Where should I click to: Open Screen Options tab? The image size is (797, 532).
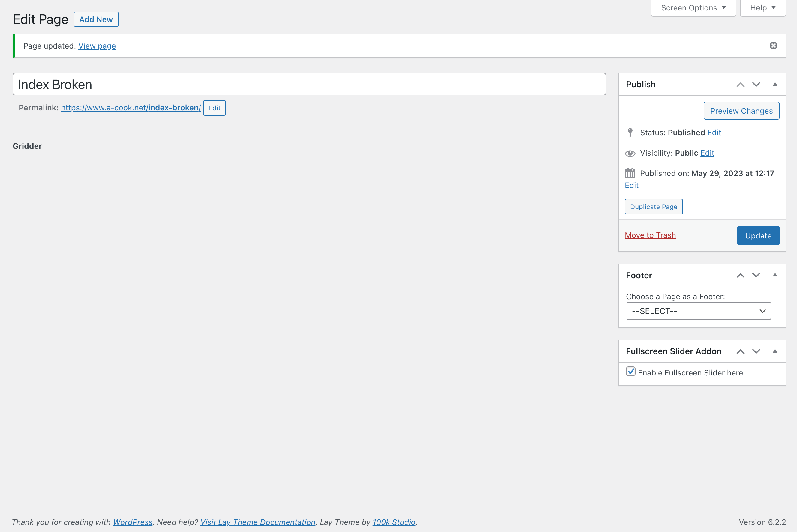[693, 8]
